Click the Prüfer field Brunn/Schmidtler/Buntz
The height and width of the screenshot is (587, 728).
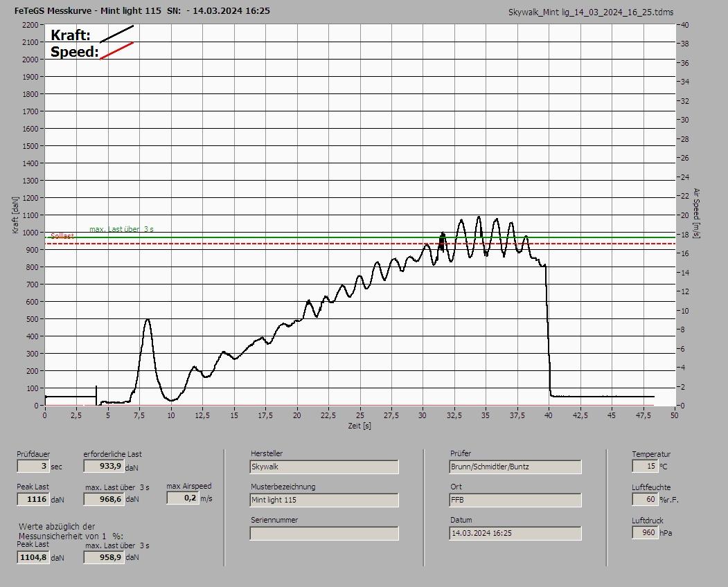(x=515, y=467)
